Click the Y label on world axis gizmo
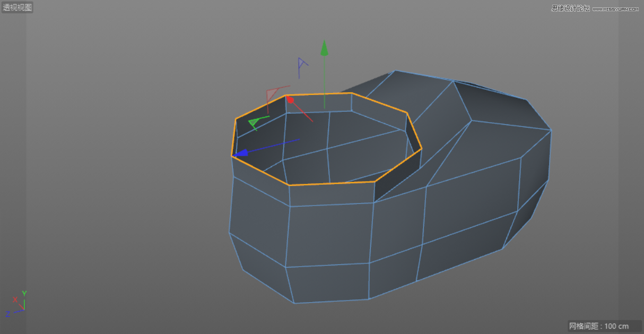644x334 pixels. (x=24, y=293)
